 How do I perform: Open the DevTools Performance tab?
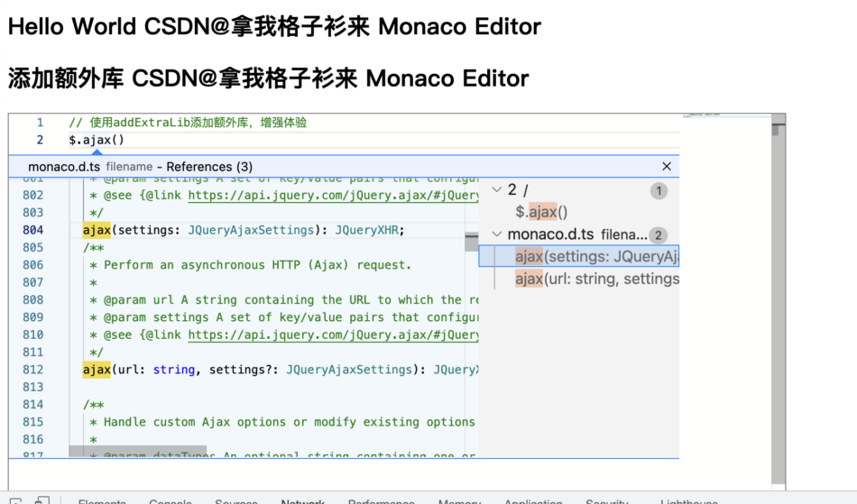(x=381, y=500)
